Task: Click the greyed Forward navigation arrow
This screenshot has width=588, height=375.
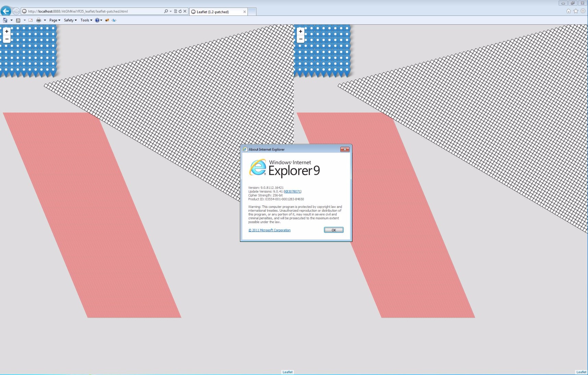Action: pos(16,11)
